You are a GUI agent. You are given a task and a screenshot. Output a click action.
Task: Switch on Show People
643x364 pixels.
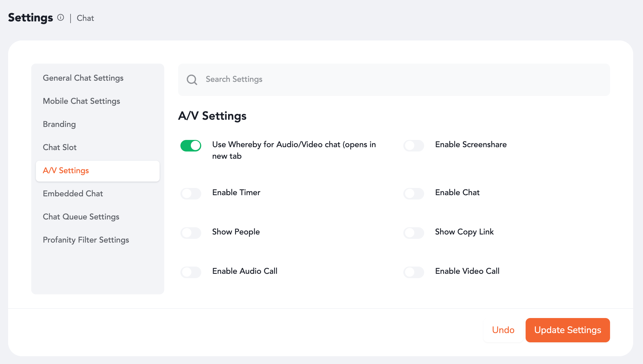[x=191, y=233]
